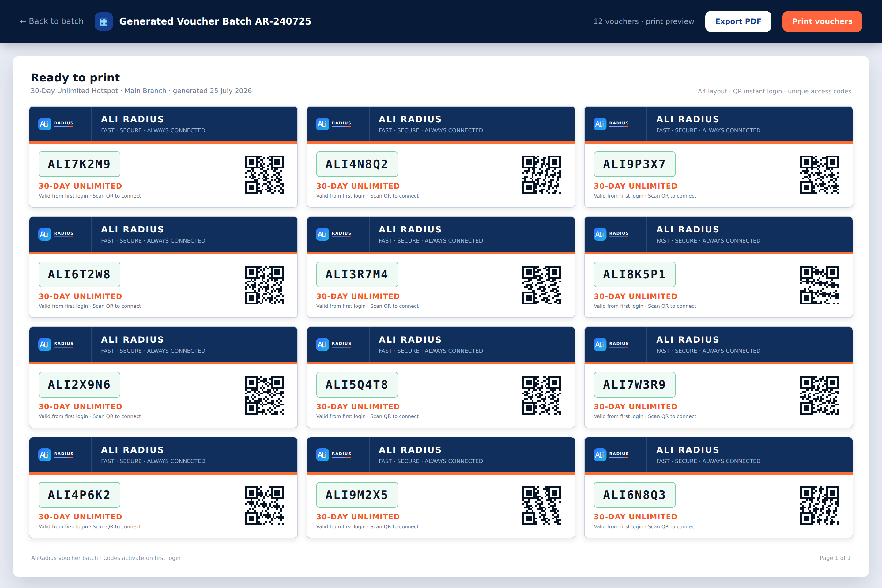The width and height of the screenshot is (882, 588).
Task: Select the access code ALI6N8Q3
Action: (x=634, y=495)
